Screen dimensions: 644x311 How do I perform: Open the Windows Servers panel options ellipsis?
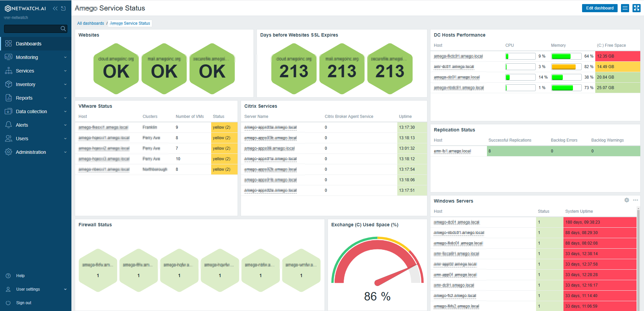click(x=636, y=200)
